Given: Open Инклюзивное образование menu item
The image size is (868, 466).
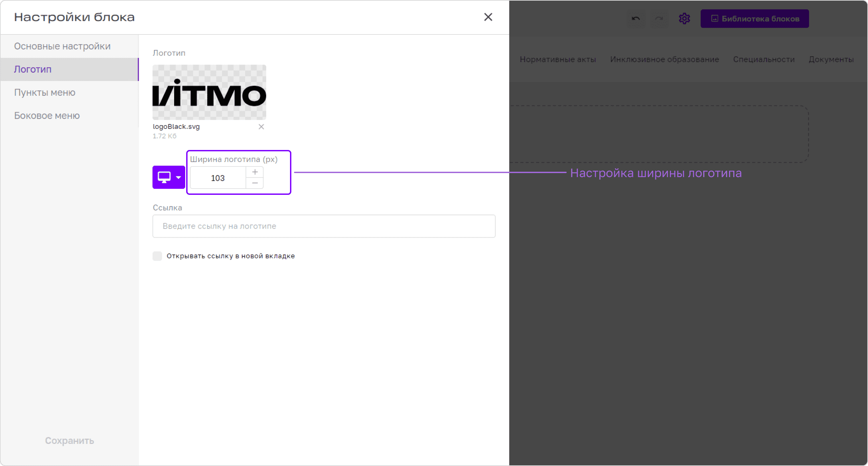Looking at the screenshot, I should [664, 59].
